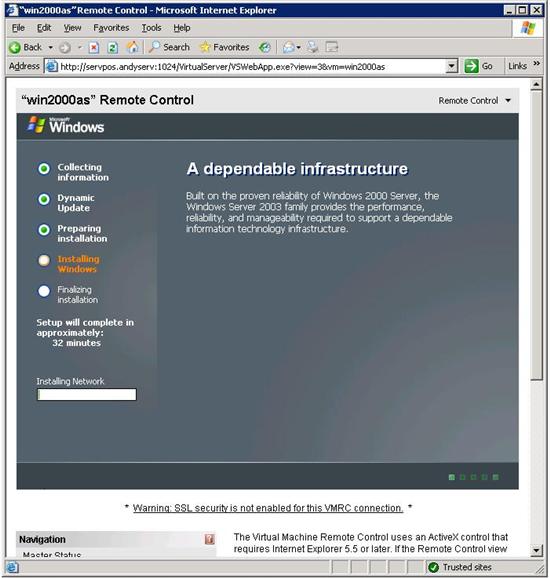Go to the Home page icon
Image resolution: width=550 pixels, height=578 pixels.
(x=132, y=47)
